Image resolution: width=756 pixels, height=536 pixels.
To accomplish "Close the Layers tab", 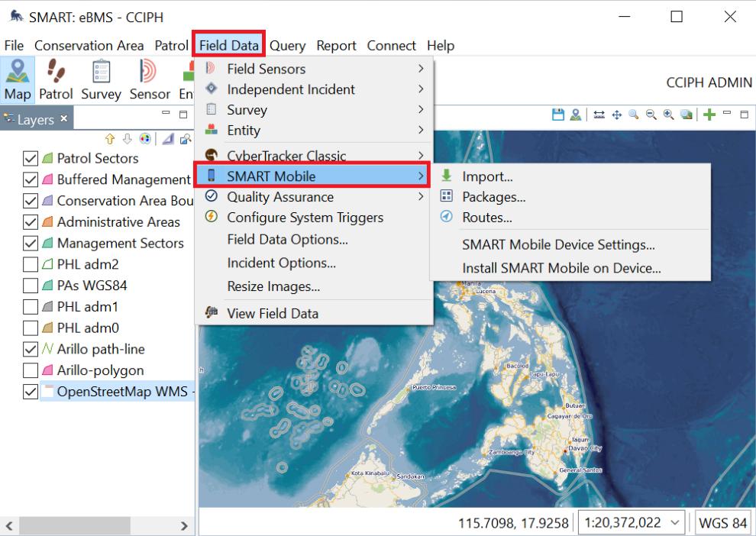I will point(64,118).
